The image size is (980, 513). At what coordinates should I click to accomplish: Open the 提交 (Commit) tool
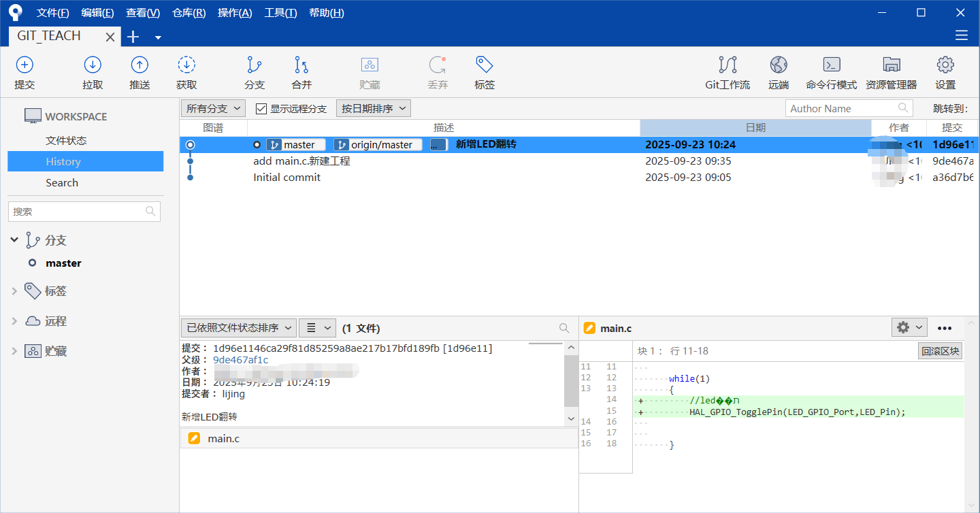point(24,71)
